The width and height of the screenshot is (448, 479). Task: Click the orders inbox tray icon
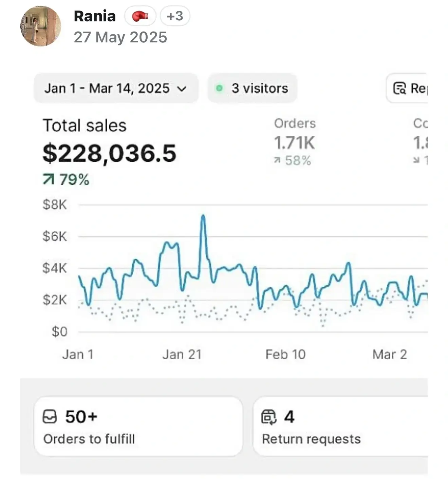click(50, 417)
